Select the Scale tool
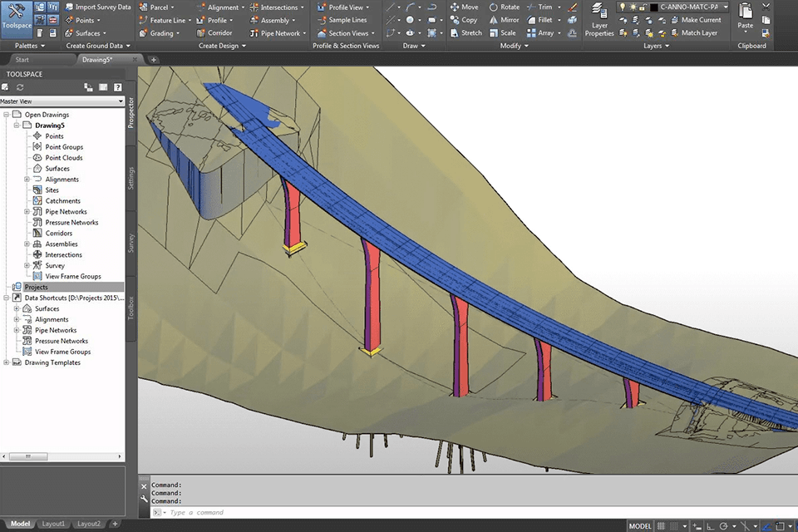The height and width of the screenshot is (532, 798). 502,33
